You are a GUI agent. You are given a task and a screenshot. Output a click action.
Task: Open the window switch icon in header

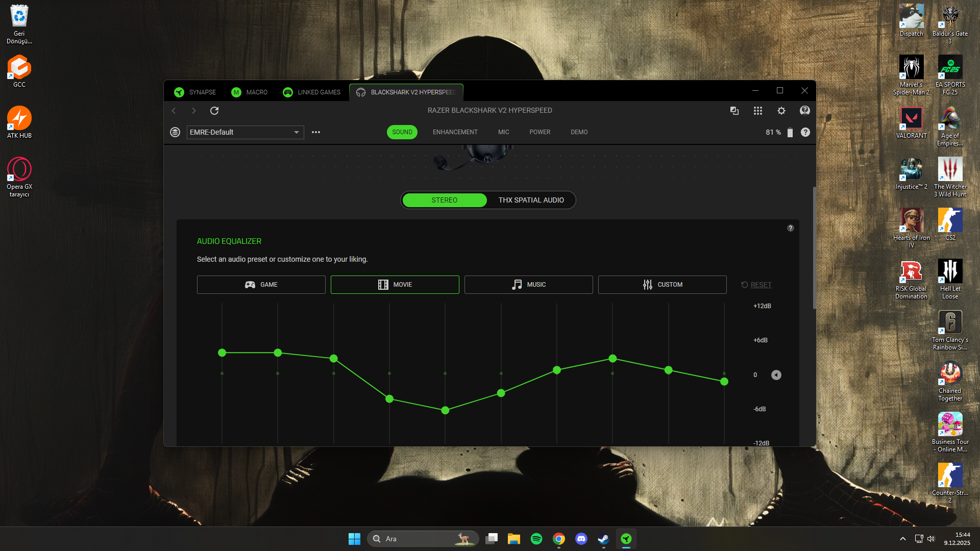pyautogui.click(x=734, y=111)
